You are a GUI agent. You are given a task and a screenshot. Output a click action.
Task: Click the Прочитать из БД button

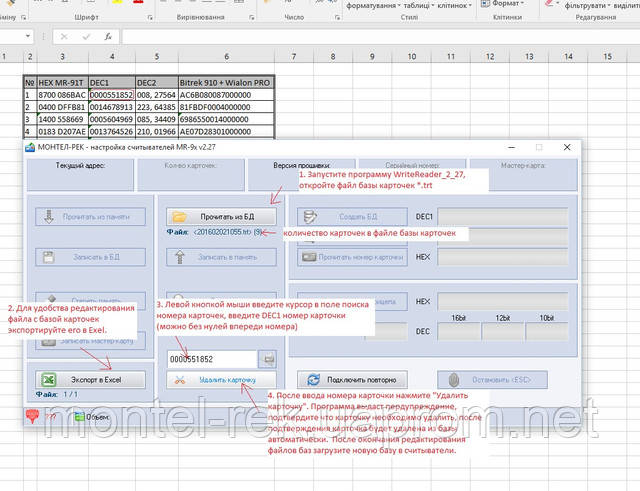(x=221, y=217)
